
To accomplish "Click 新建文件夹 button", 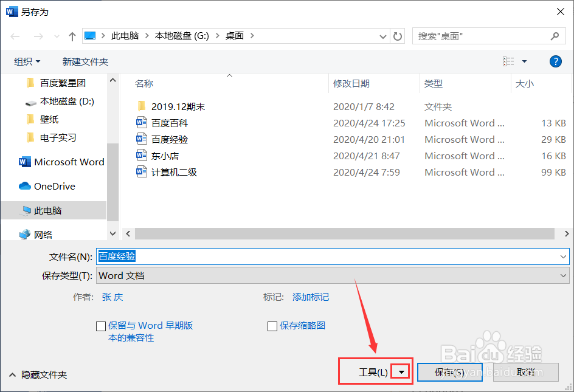I will [x=85, y=61].
